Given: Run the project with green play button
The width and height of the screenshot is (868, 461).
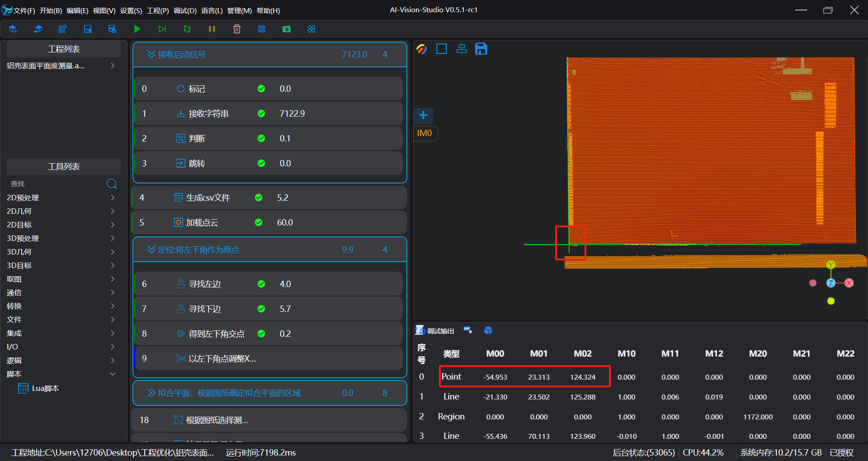Looking at the screenshot, I should (x=137, y=29).
